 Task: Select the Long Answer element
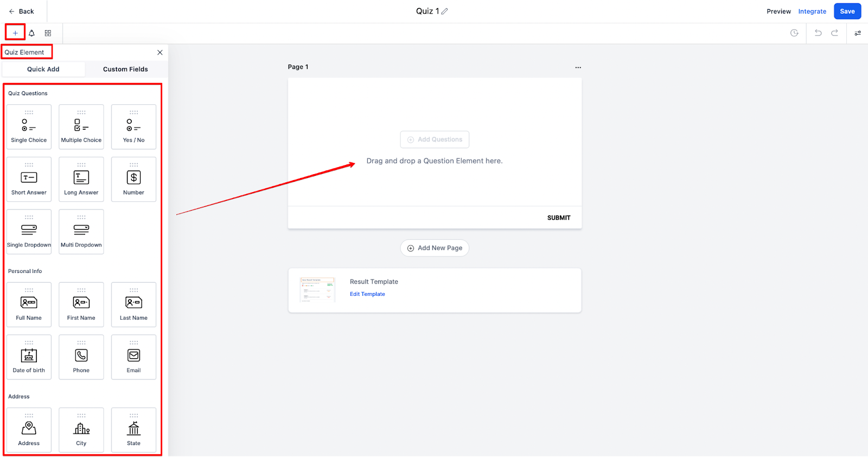(x=81, y=180)
